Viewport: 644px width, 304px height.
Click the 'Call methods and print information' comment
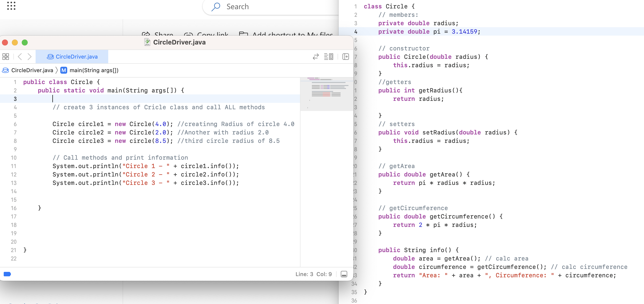(120, 158)
